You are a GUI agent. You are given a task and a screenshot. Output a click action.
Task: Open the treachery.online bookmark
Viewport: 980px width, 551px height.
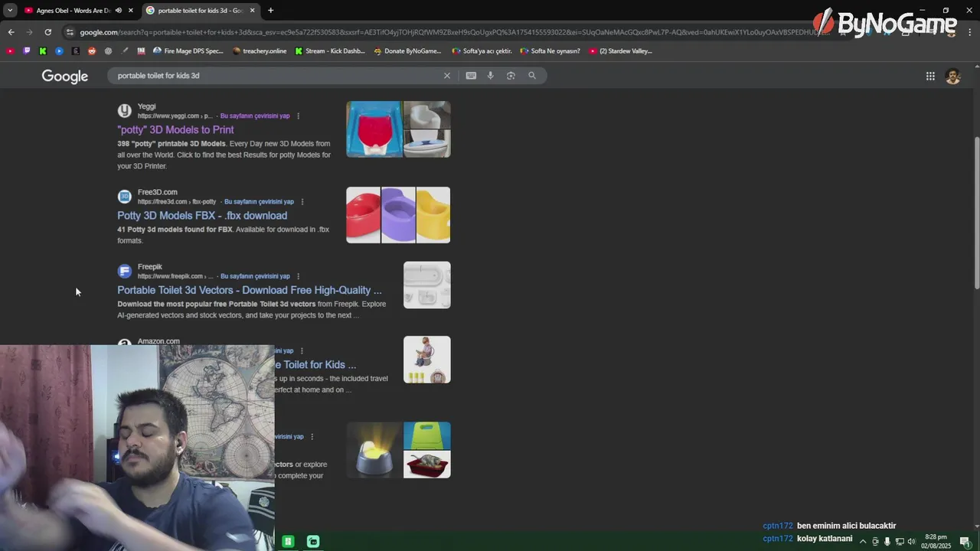259,51
